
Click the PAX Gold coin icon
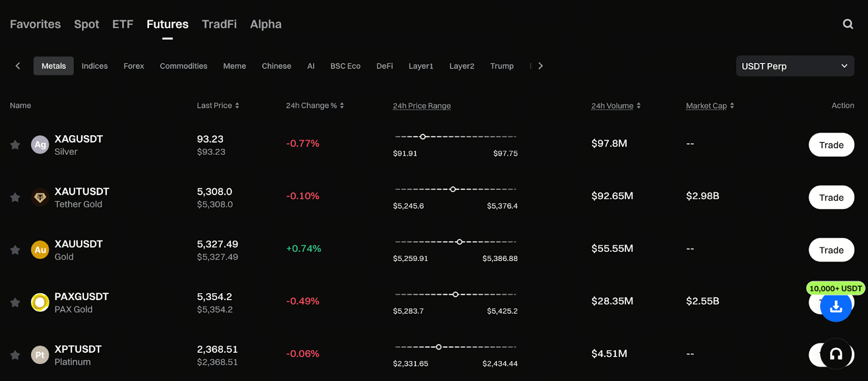(x=40, y=302)
